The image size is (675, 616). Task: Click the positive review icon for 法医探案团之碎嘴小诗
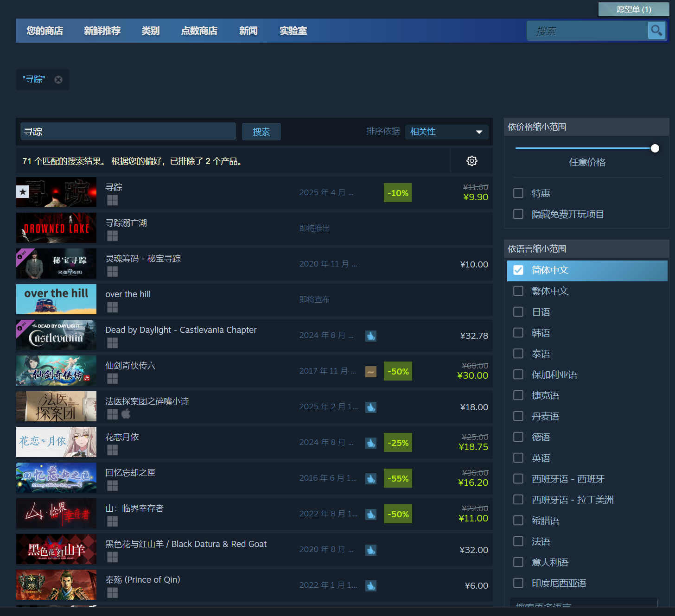(371, 407)
